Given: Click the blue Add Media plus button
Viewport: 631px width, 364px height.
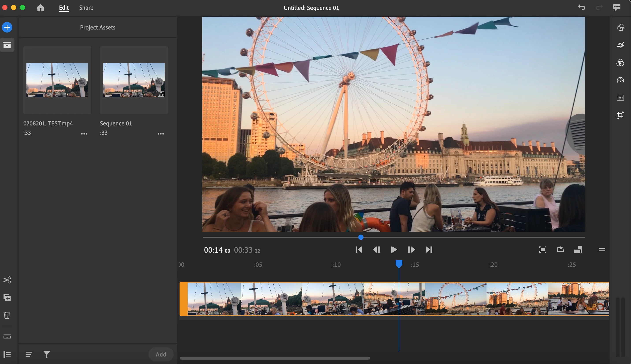Looking at the screenshot, I should pos(7,27).
